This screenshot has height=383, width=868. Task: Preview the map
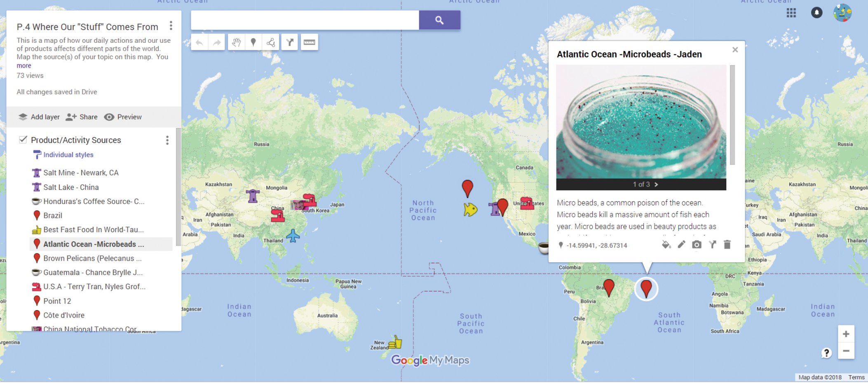123,117
